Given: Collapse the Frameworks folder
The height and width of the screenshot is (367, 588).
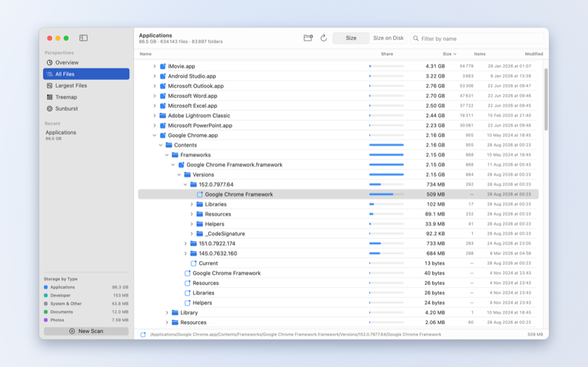Looking at the screenshot, I should pos(167,155).
